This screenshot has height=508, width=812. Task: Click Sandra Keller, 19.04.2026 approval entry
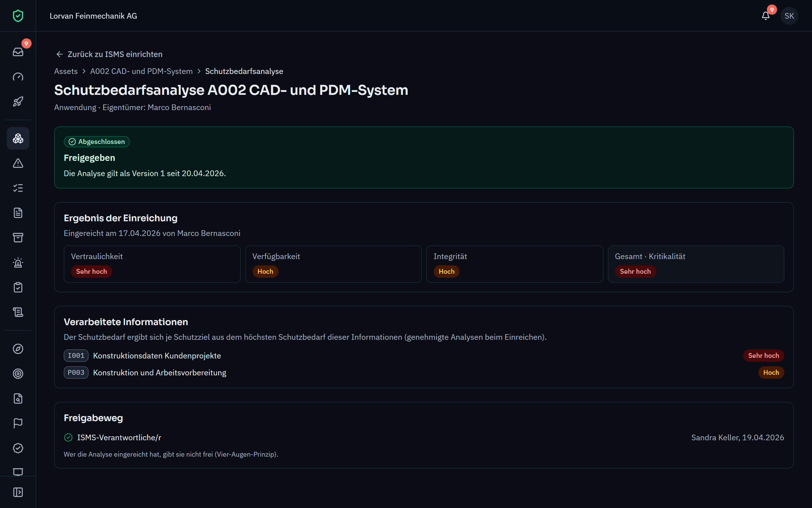[738, 437]
